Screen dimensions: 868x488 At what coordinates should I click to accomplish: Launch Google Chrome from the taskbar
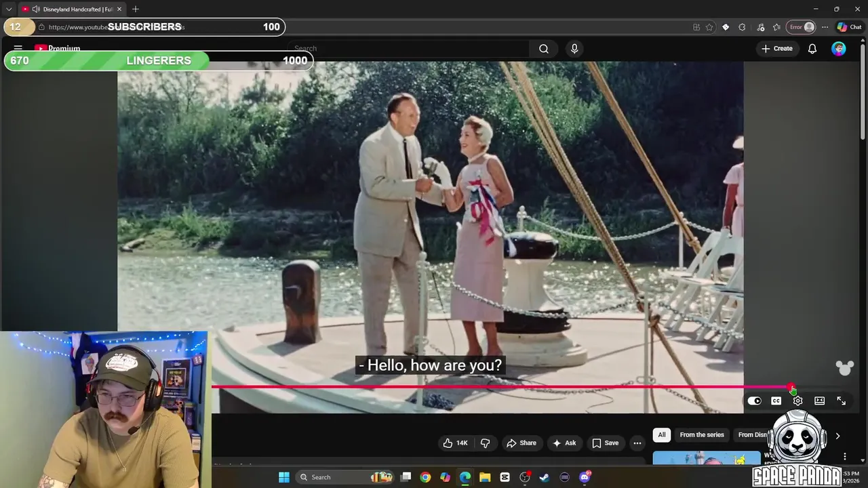pos(425,477)
